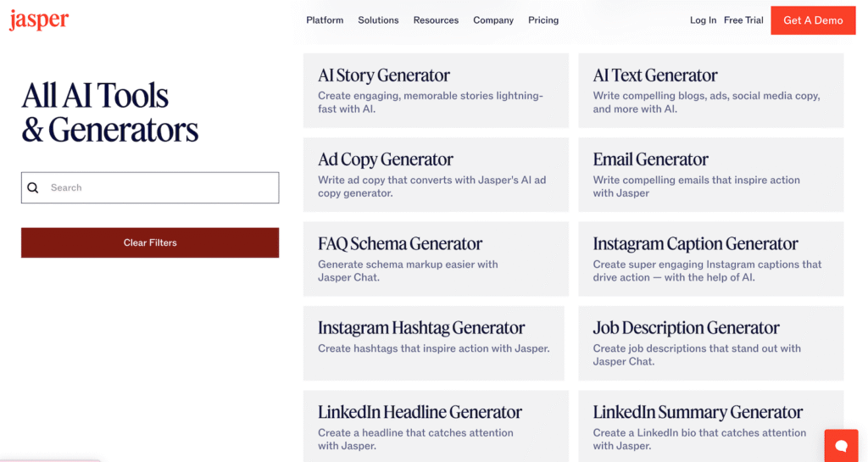868x462 pixels.
Task: Select the Ad Copy Generator card
Action: 436,175
